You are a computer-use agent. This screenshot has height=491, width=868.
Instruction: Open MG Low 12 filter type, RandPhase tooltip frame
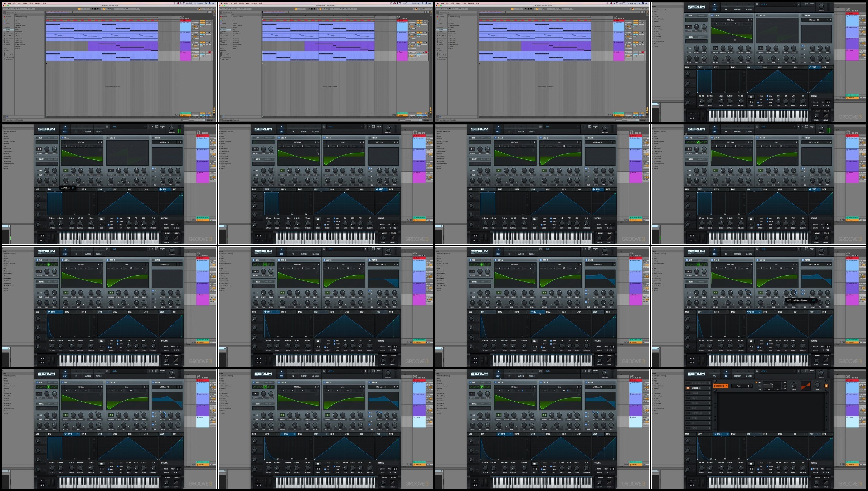814,265
